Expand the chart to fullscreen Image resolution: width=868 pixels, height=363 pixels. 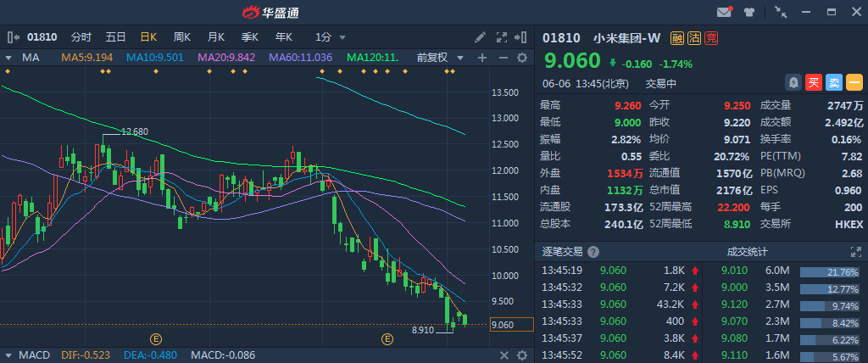coord(502,37)
